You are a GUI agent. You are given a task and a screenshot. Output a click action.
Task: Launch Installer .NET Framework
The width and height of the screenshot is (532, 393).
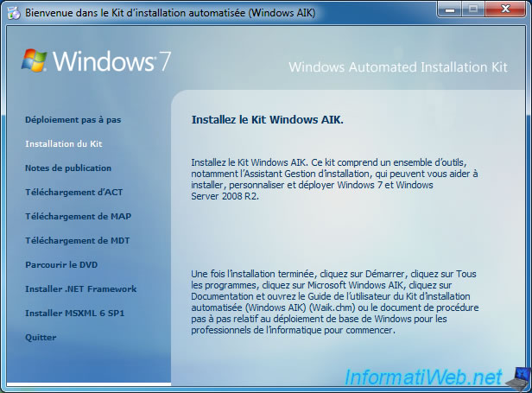(81, 288)
